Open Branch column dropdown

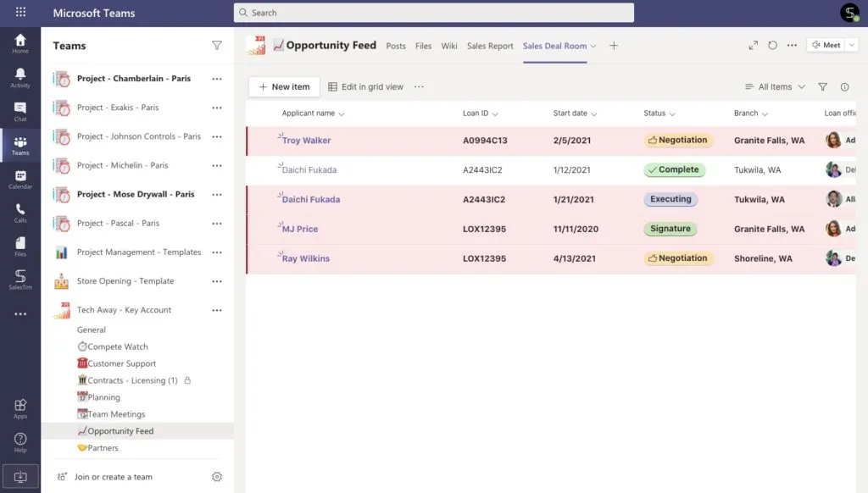(x=765, y=114)
